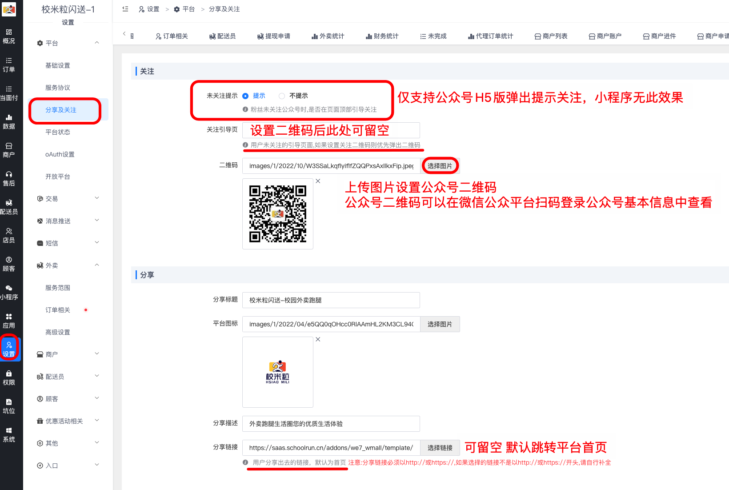729x490 pixels.
Task: Open the 系统 system sidebar icon
Action: point(9,435)
